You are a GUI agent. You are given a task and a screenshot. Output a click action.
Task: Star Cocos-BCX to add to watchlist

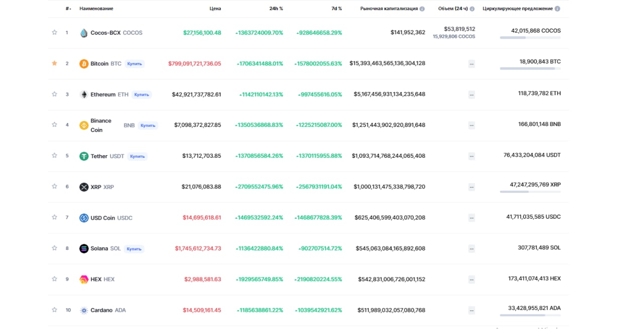click(x=54, y=32)
